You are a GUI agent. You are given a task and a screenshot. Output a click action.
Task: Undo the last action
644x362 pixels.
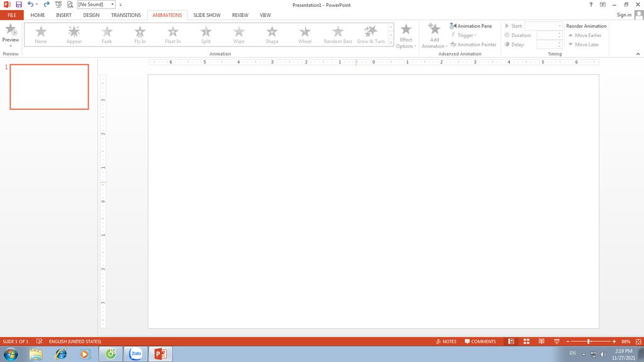[x=30, y=4]
